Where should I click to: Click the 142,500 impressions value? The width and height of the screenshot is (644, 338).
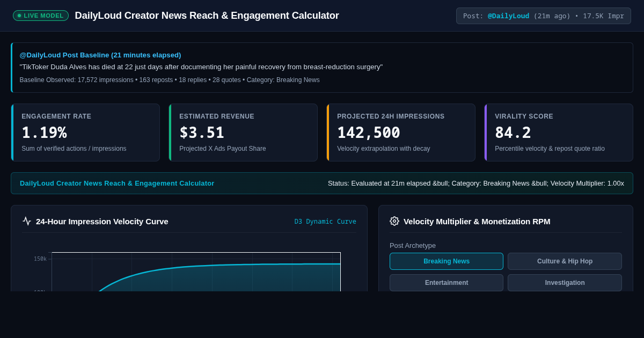369,133
